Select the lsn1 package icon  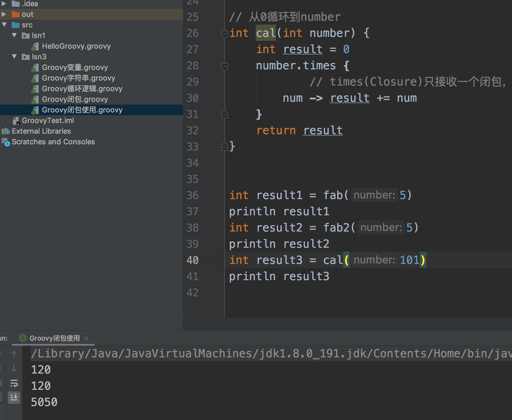coord(26,36)
